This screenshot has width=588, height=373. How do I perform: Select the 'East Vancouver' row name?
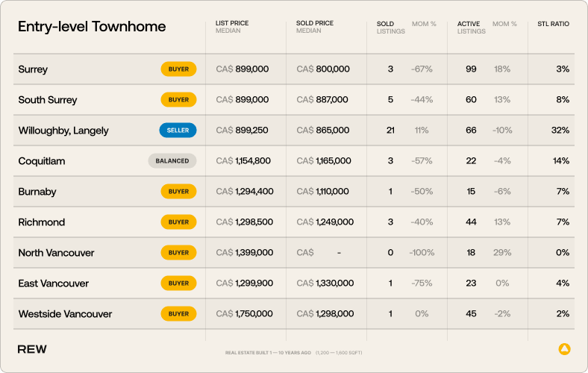click(53, 283)
